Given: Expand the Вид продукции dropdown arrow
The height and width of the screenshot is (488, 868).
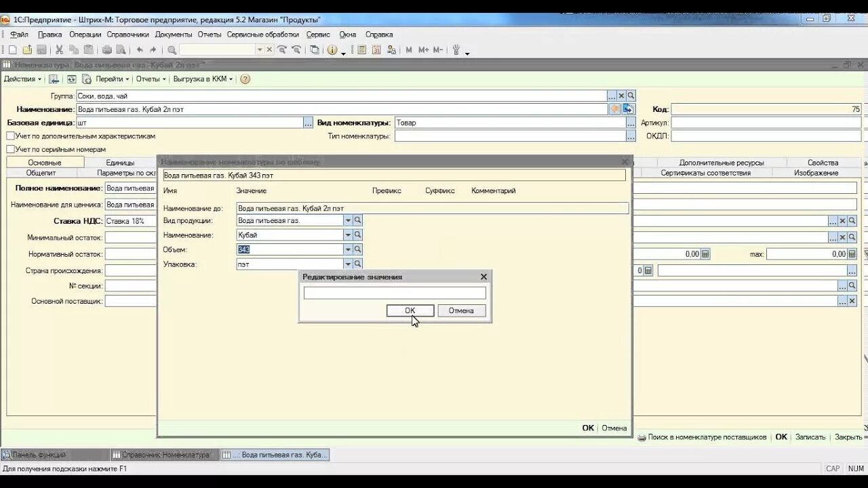Looking at the screenshot, I should pyautogui.click(x=348, y=220).
